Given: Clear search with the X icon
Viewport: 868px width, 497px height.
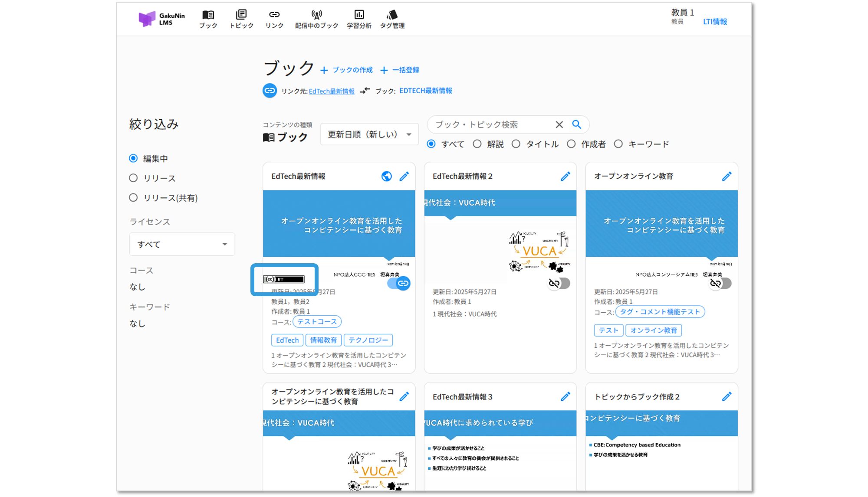Looking at the screenshot, I should [559, 124].
